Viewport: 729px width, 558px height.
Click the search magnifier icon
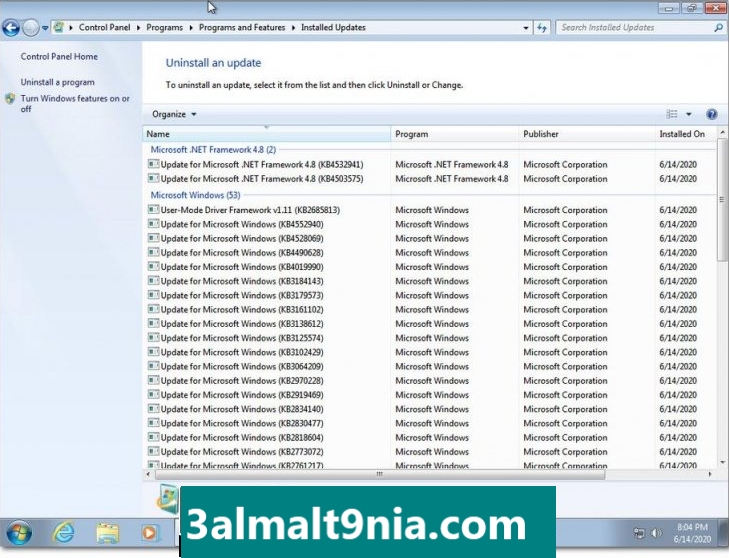718,28
